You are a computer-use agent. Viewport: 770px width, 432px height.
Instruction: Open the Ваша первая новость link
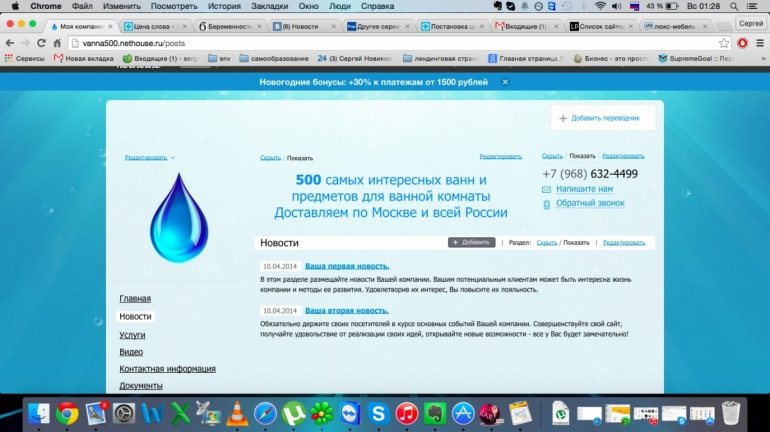click(x=346, y=266)
